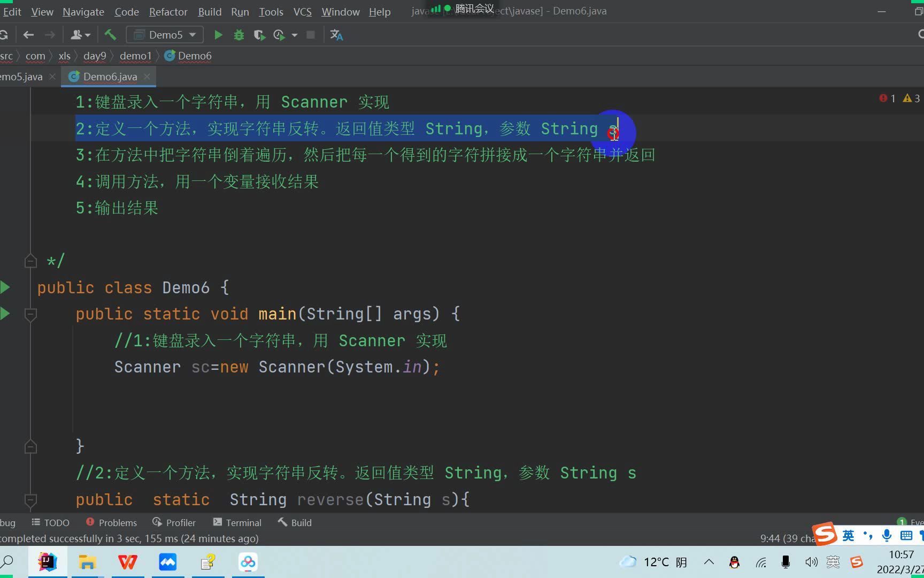Open the user account icon dropdown
The width and height of the screenshot is (924, 578).
pyautogui.click(x=81, y=35)
